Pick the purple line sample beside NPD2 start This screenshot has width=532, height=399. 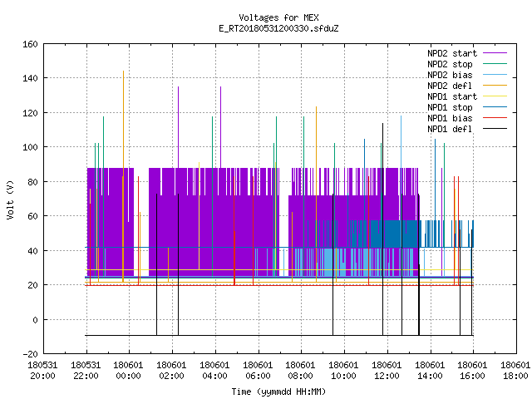(x=495, y=53)
